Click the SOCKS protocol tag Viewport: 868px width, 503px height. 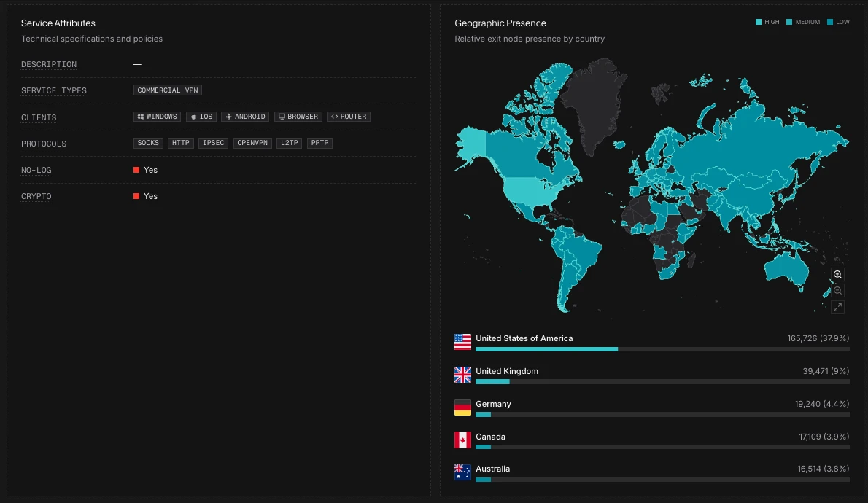tap(148, 143)
